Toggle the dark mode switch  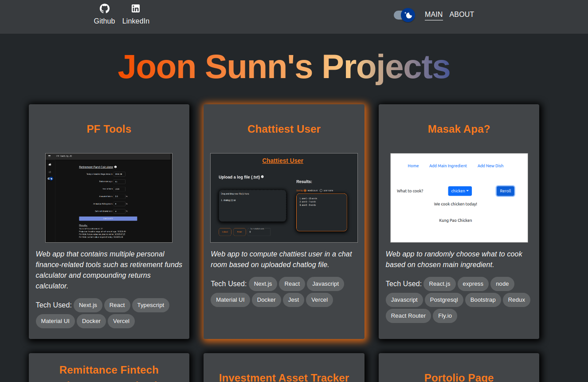[403, 15]
